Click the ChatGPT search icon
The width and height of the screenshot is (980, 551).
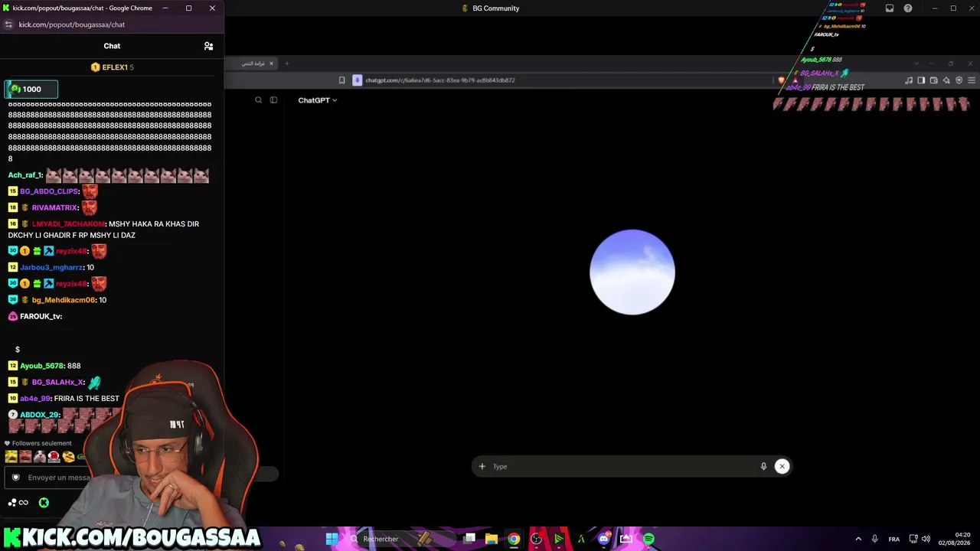pyautogui.click(x=258, y=100)
